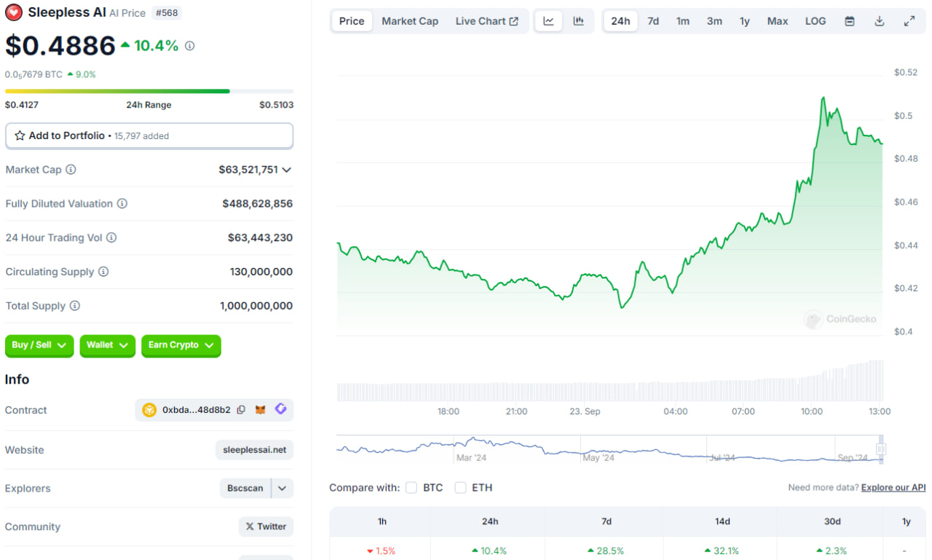The width and height of the screenshot is (932, 560).
Task: Click the Sleepless AI heart logo
Action: coord(14,12)
